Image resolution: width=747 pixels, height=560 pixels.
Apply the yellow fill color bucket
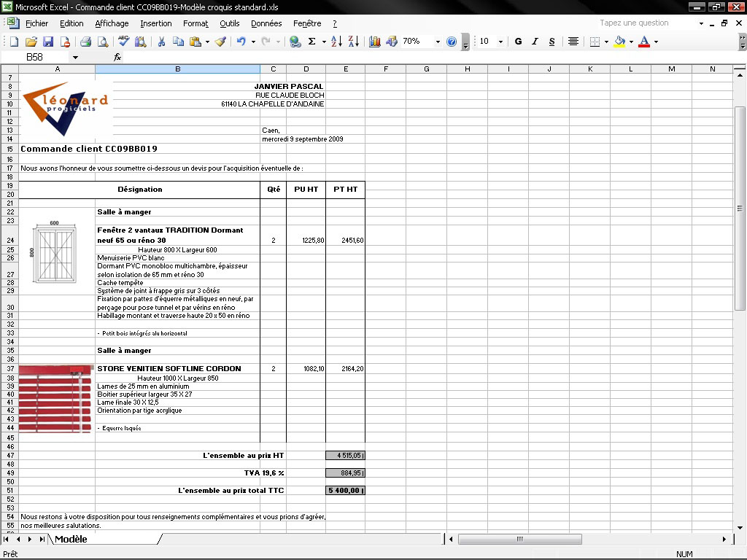(x=619, y=42)
